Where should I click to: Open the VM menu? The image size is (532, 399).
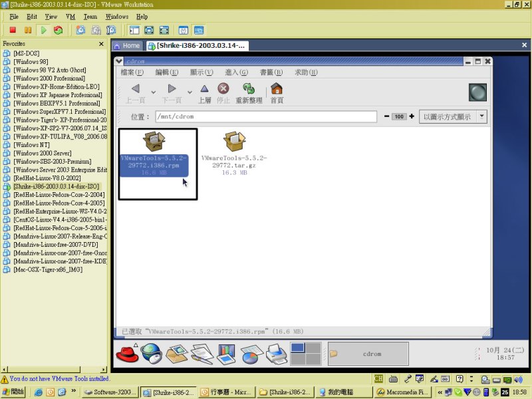70,17
